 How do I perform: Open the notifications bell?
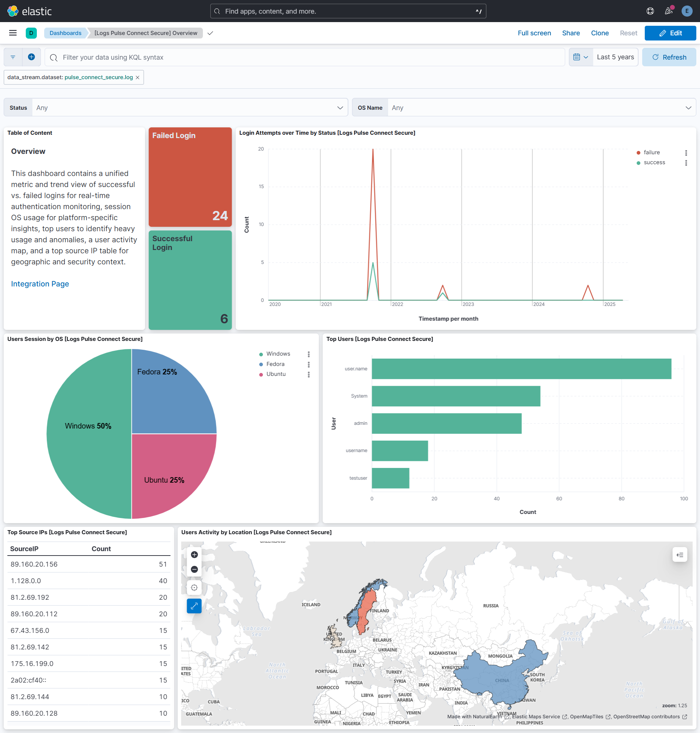pos(668,11)
